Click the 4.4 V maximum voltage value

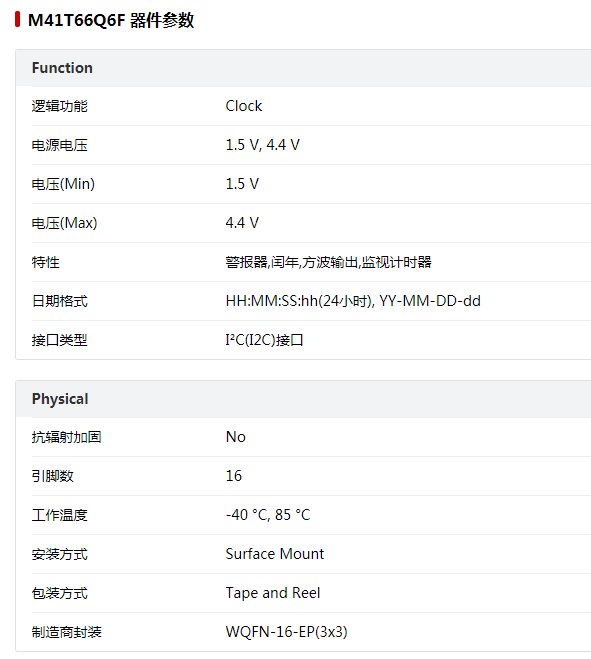[243, 223]
